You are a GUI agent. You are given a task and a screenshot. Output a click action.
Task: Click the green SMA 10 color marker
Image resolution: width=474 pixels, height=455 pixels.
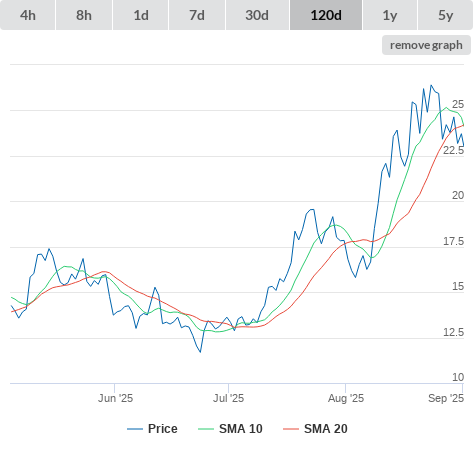coord(206,429)
